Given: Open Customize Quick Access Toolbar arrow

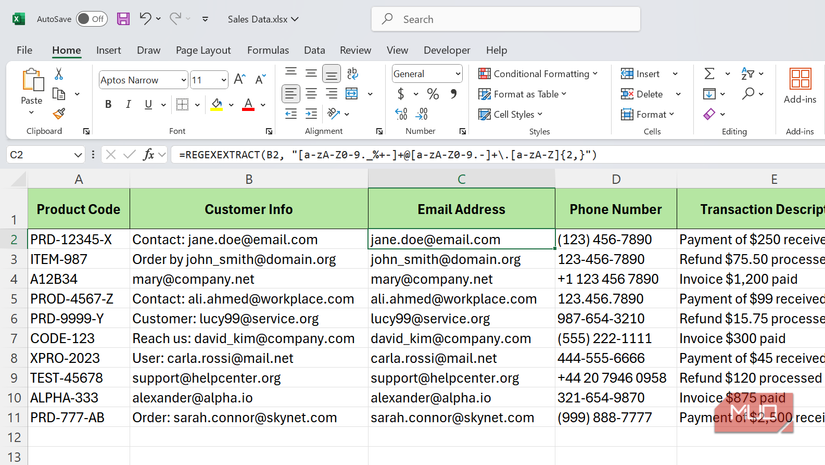Looking at the screenshot, I should (x=205, y=19).
